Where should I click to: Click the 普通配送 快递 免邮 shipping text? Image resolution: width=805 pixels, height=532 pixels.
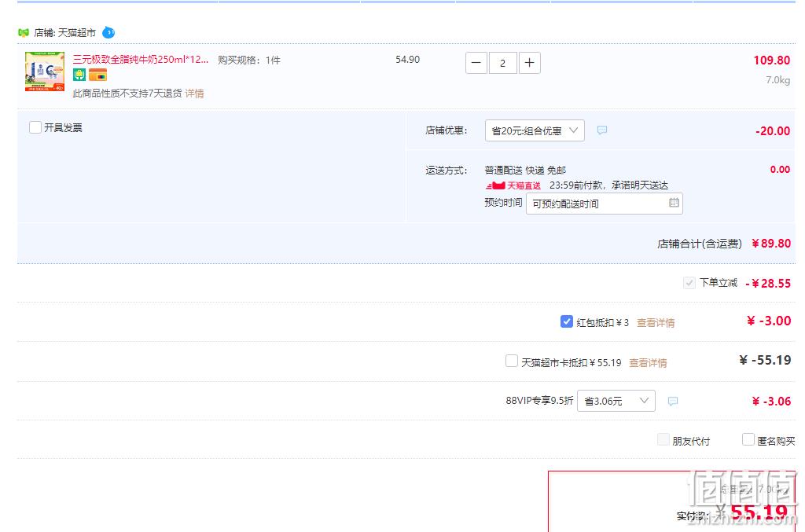tap(525, 171)
